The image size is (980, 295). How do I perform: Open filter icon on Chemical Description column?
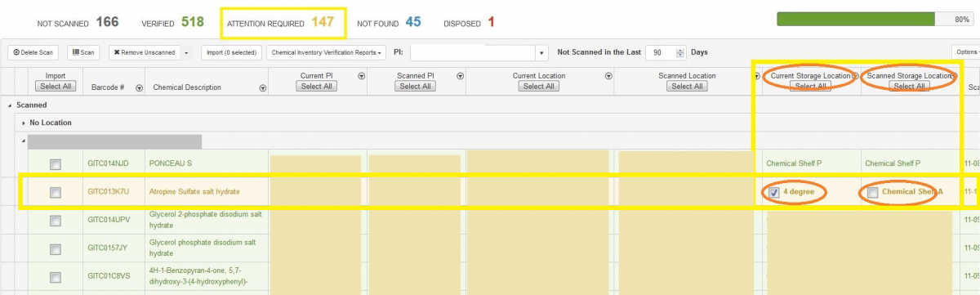pyautogui.click(x=263, y=87)
